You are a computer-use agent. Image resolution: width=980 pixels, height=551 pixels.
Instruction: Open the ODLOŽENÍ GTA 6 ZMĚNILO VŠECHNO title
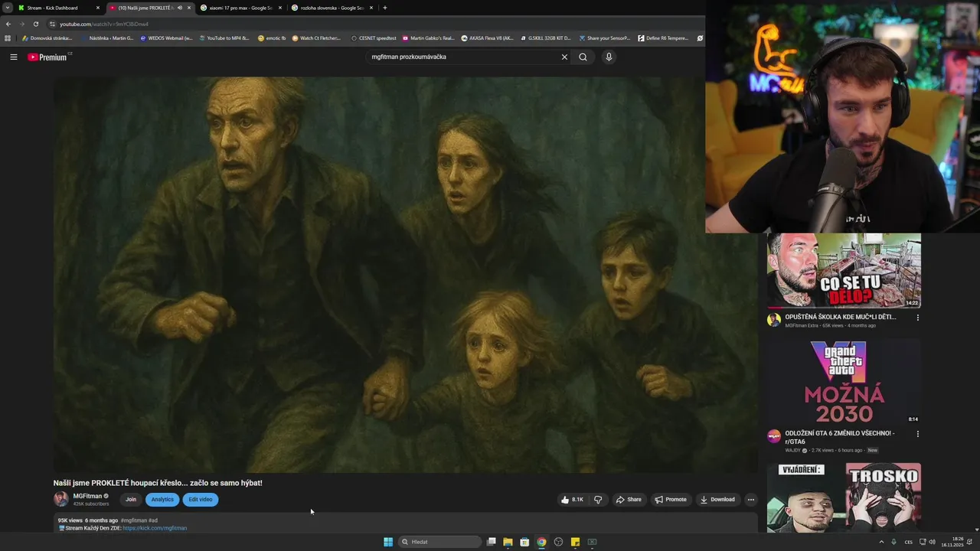(x=840, y=437)
